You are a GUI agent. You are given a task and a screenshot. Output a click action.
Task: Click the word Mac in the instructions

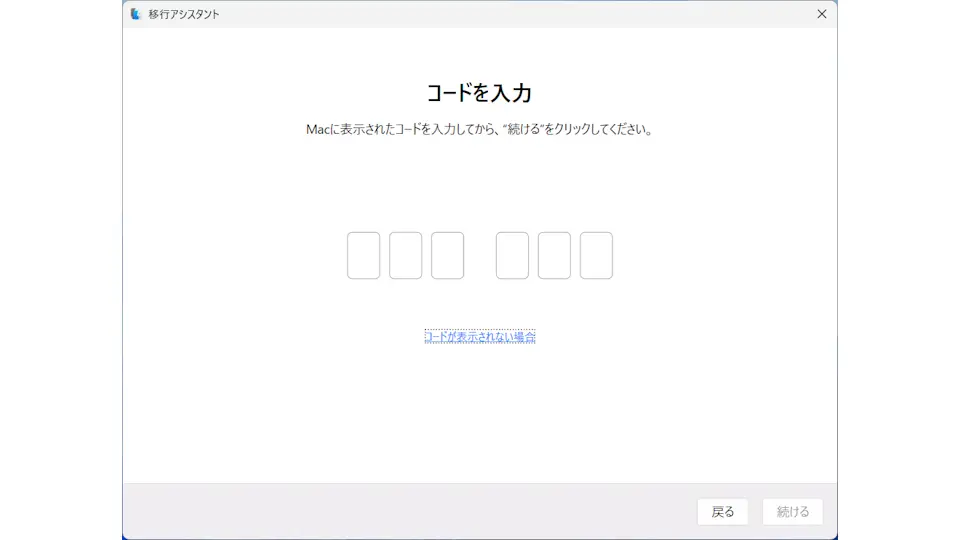pos(317,130)
